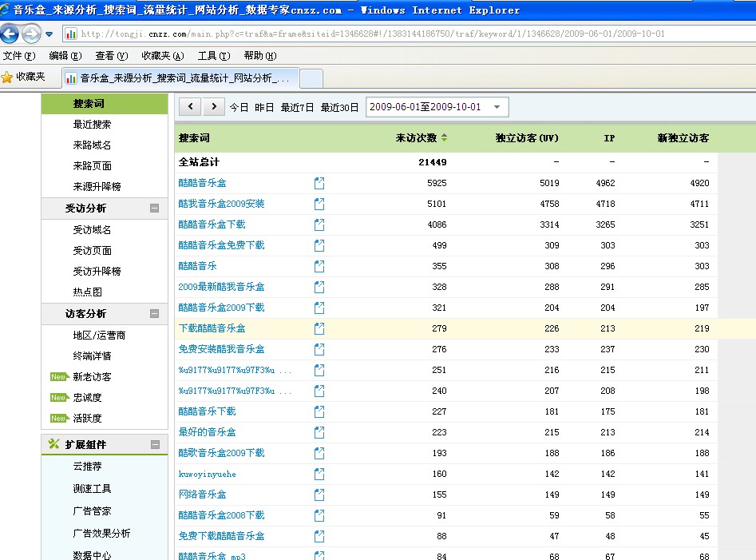This screenshot has height=560, width=756.
Task: Open external link icon for 网络音乐盒
Action: point(319,494)
